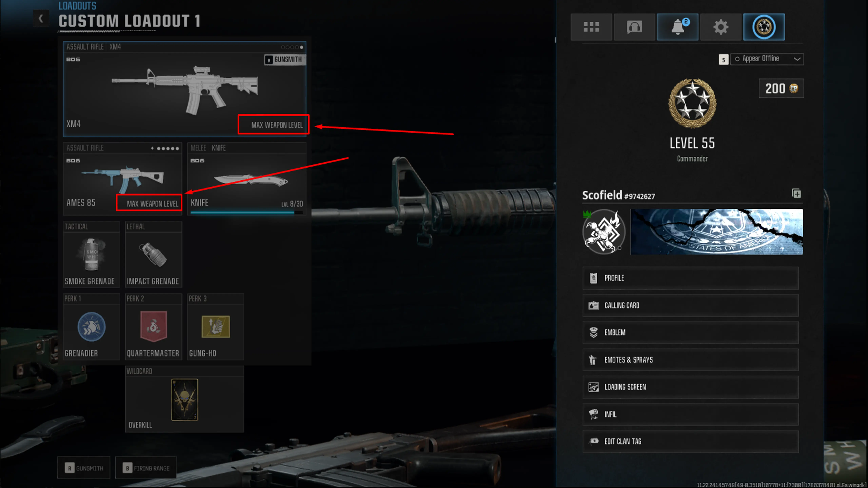Open the grid menu icon
This screenshot has width=868, height=488.
click(591, 27)
